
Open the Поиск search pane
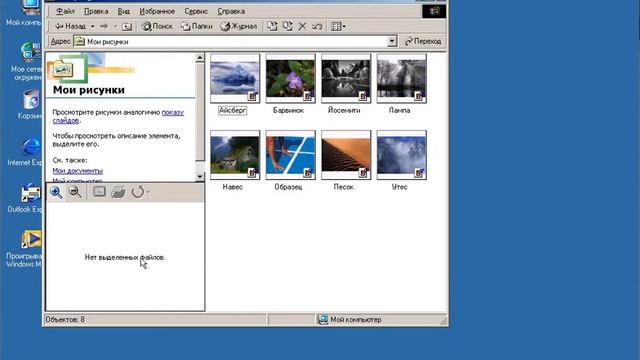(157, 27)
